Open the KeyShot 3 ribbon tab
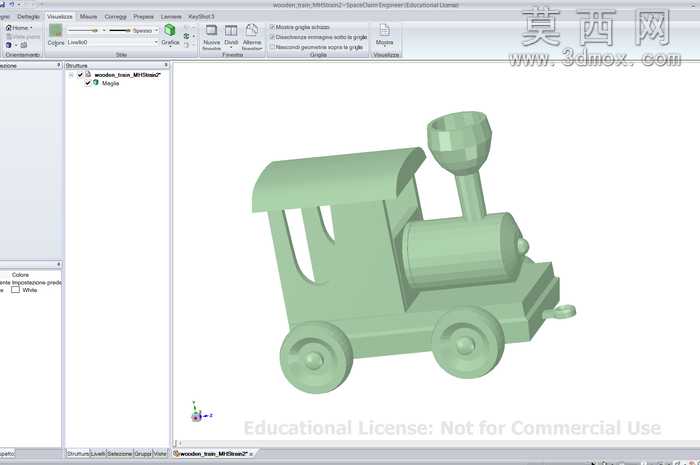 (201, 17)
